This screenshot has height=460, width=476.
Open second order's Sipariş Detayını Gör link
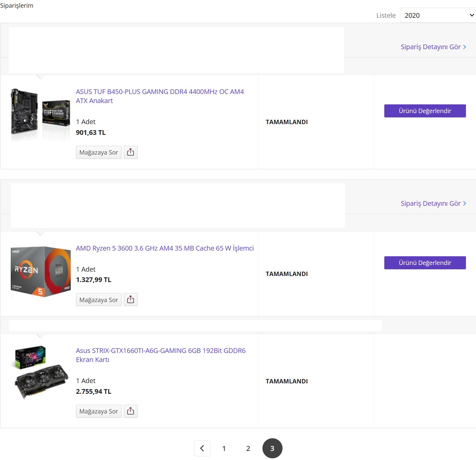click(x=433, y=203)
